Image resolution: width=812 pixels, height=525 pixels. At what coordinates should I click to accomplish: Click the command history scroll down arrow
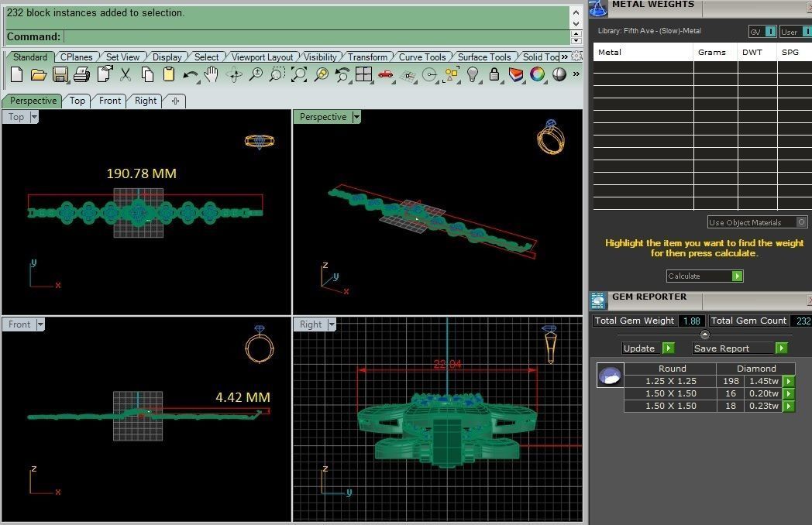point(576,23)
